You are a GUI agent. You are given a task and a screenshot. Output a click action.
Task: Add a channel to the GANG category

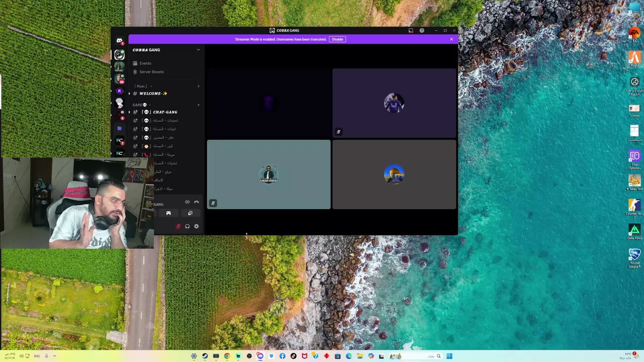198,105
